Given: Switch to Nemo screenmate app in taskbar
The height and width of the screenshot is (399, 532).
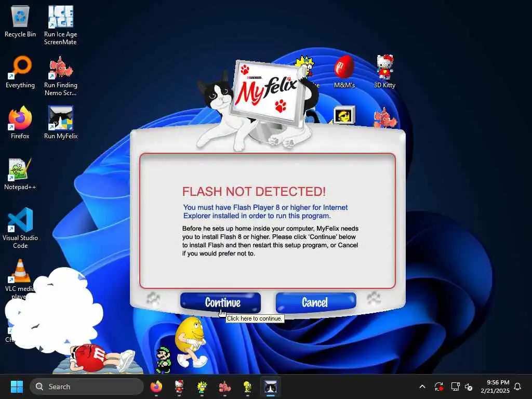Looking at the screenshot, I should point(224,387).
